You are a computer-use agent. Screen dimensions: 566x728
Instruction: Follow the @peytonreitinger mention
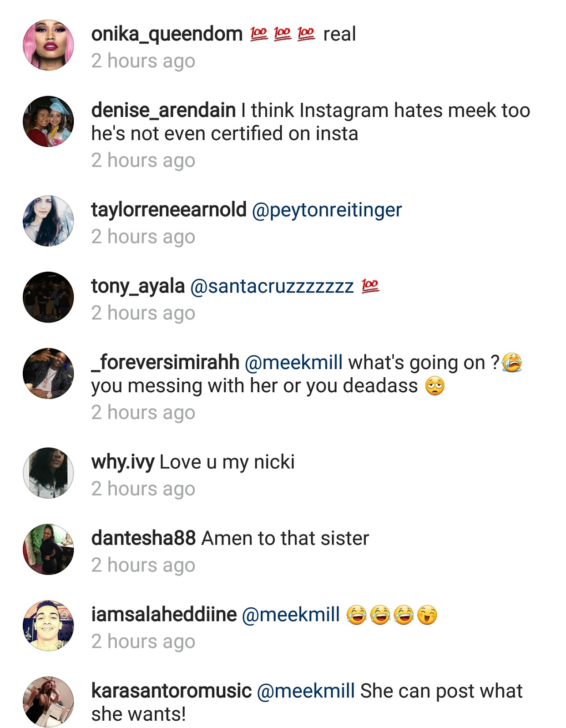coord(327,210)
